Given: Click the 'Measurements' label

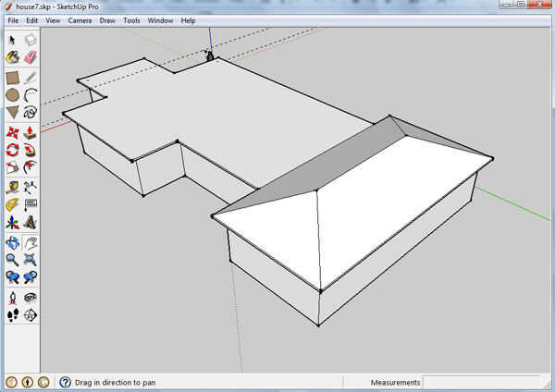Looking at the screenshot, I should tap(395, 383).
